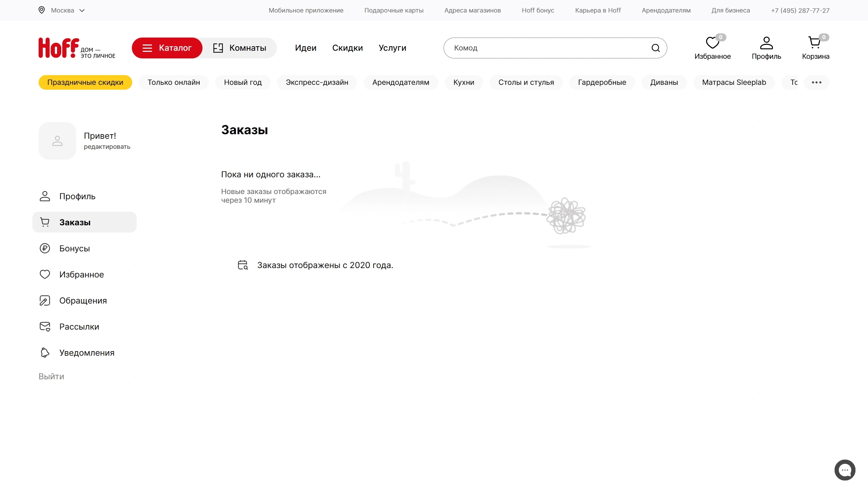Click the search magnifier icon
This screenshot has width=868, height=493.
pyautogui.click(x=655, y=48)
